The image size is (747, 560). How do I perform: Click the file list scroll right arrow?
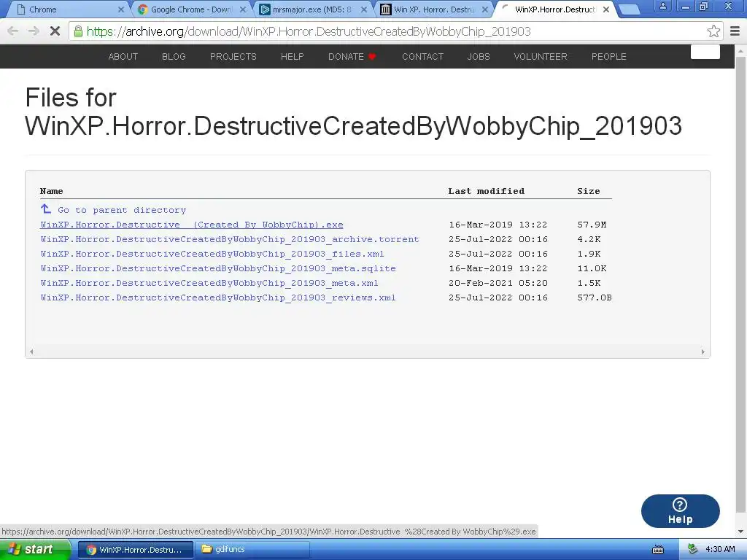tap(703, 352)
